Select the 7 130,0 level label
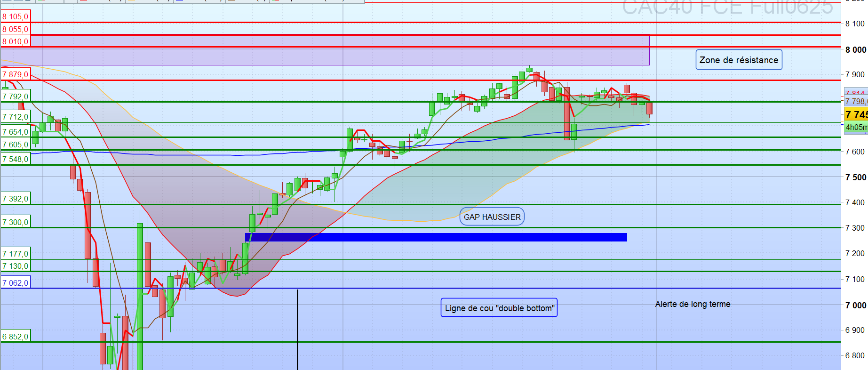 pyautogui.click(x=16, y=266)
